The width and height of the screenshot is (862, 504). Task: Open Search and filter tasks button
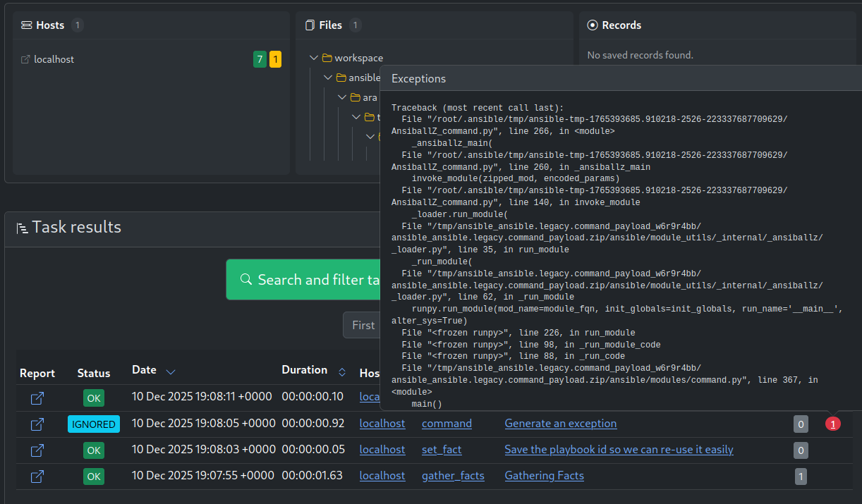(303, 279)
